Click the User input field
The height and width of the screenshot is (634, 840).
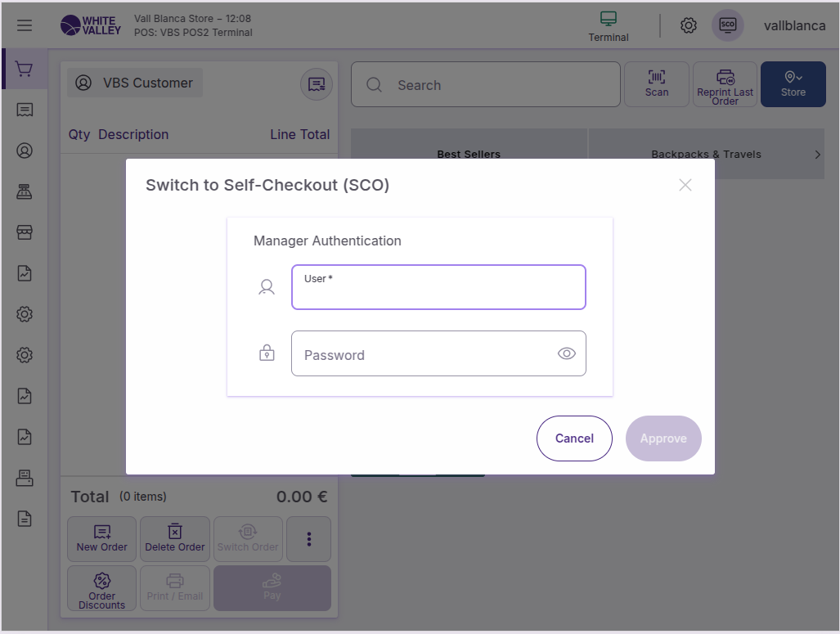coord(438,288)
